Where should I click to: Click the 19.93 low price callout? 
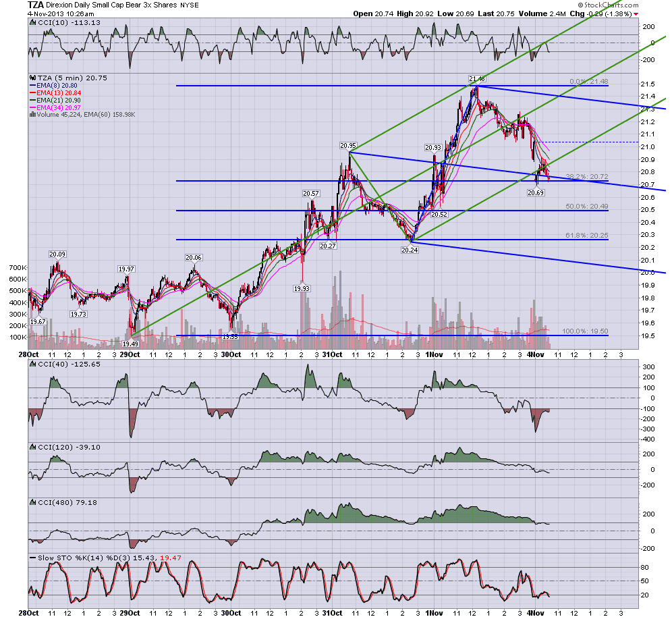302,288
